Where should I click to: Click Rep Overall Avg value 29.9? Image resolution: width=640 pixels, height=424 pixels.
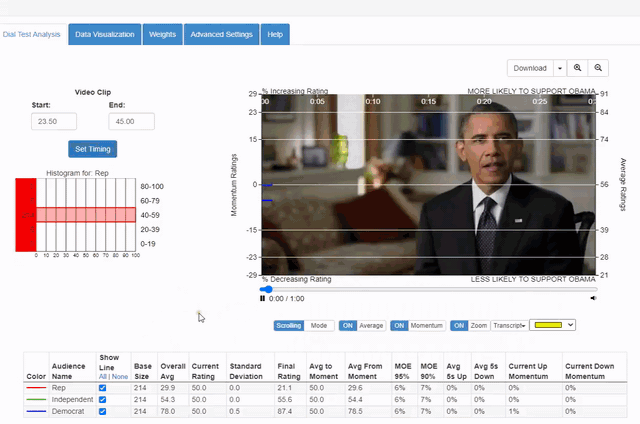(x=168, y=388)
